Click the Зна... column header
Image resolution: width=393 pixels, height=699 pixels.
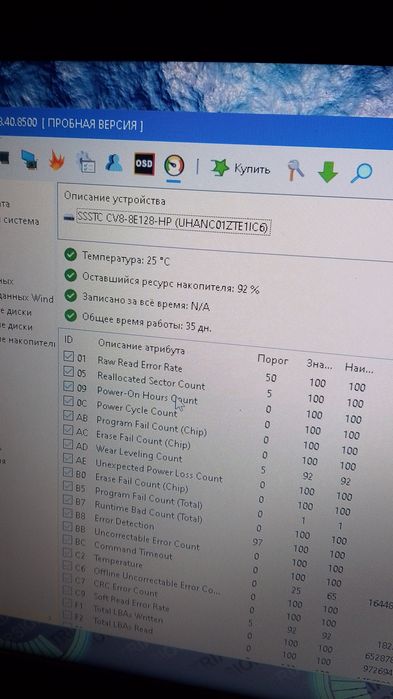click(x=319, y=364)
